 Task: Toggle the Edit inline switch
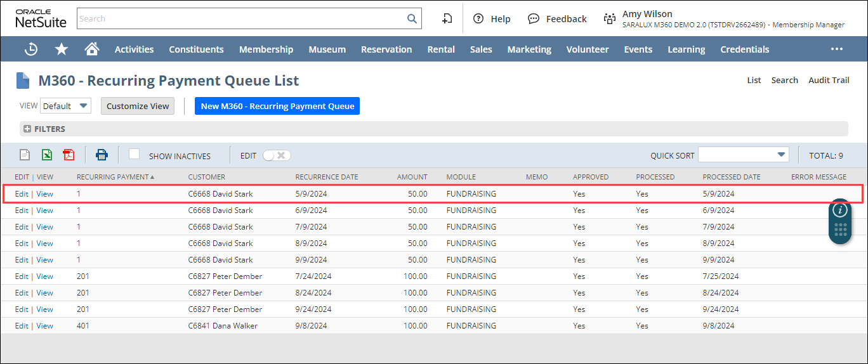click(x=277, y=155)
